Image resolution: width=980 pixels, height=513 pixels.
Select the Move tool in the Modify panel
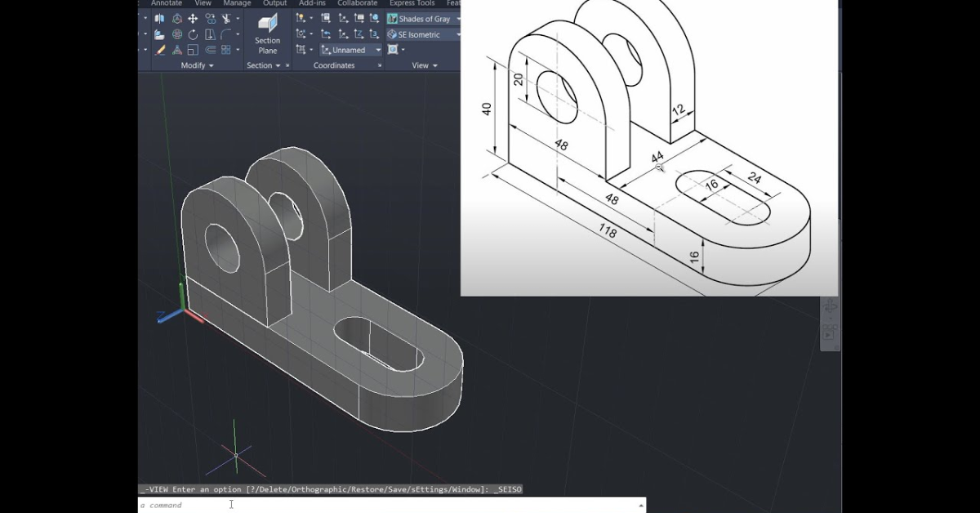[193, 19]
